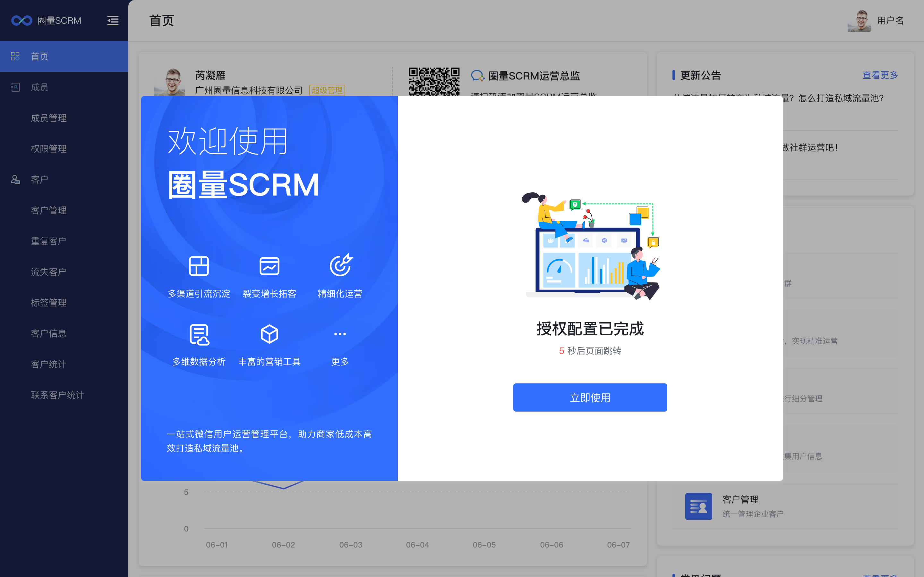This screenshot has width=924, height=577.
Task: Click the 圈量SCRM infinity logo
Action: click(x=22, y=21)
